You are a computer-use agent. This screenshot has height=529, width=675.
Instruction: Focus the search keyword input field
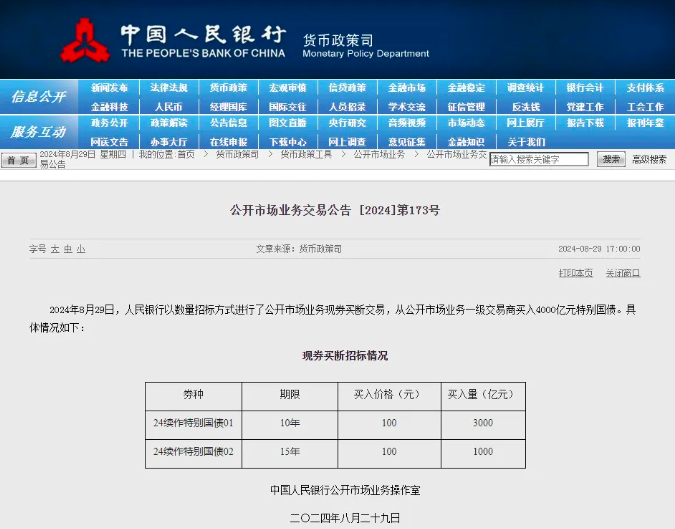tap(538, 159)
